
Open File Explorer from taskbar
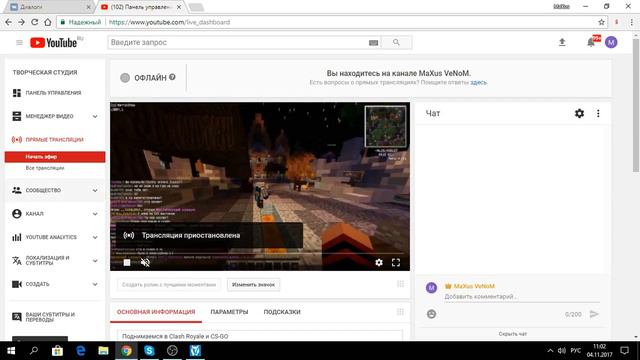click(103, 351)
